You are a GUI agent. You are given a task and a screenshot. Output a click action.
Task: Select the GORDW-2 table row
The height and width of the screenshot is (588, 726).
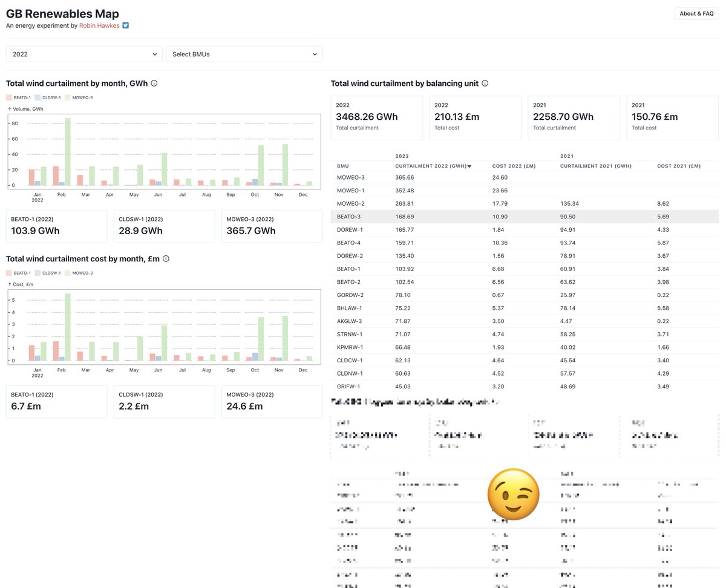525,295
